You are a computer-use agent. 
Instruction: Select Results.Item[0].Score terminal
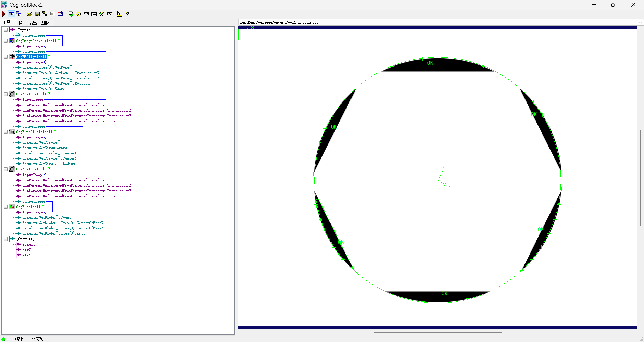44,89
